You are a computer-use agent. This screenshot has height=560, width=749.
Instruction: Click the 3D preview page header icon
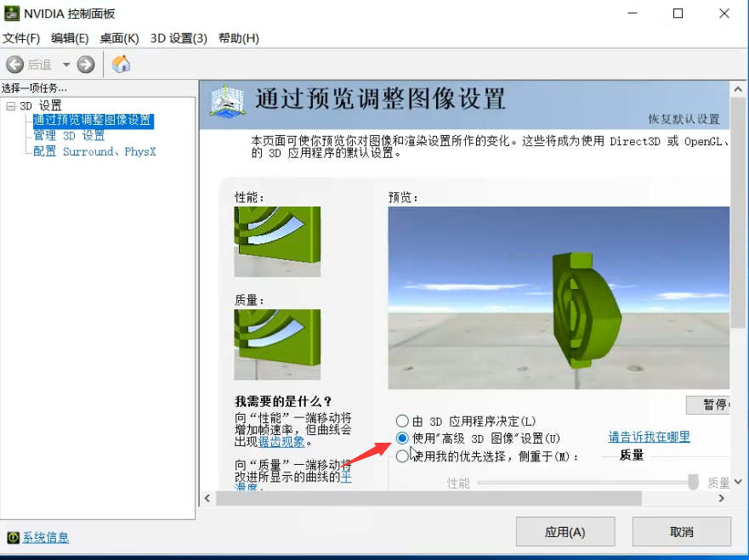227,101
